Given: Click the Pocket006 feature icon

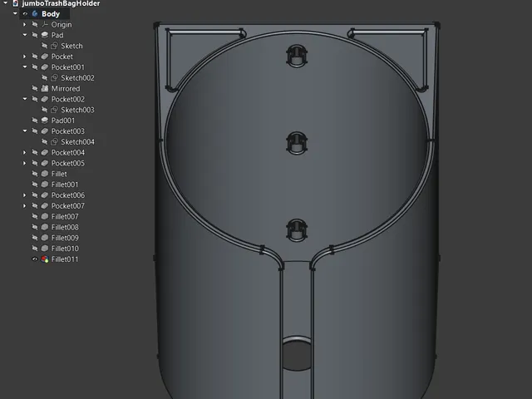Looking at the screenshot, I should pos(45,195).
